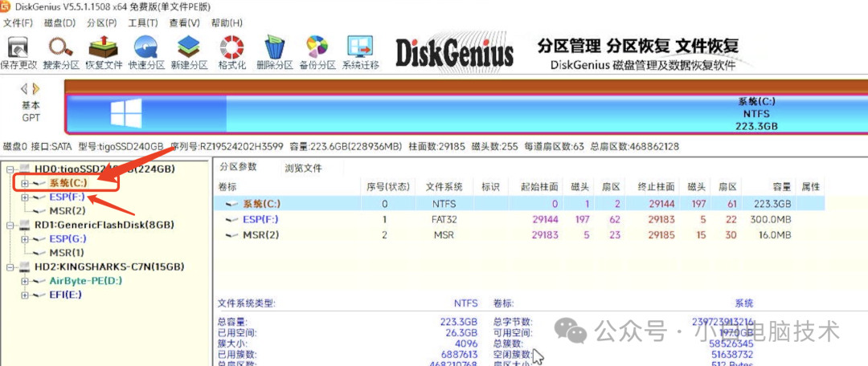Collapse the HD0:tigoSSD disk node

[x=10, y=169]
